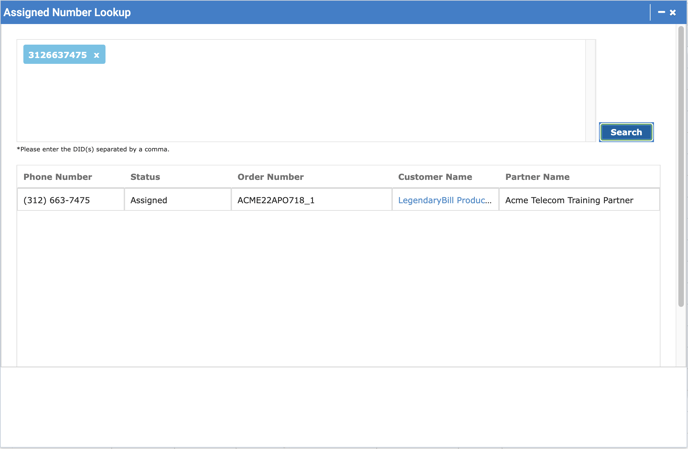Sort by the Phone Number column header
Screen dimensions: 688x449
(x=57, y=177)
